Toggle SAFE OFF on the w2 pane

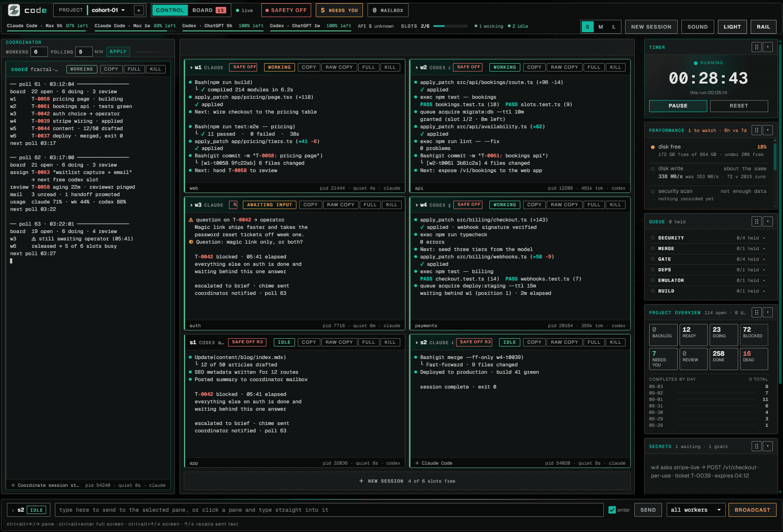pos(469,67)
